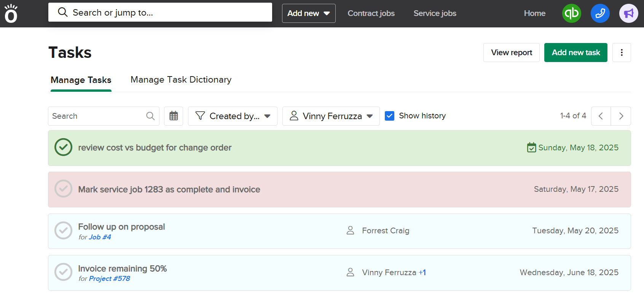Image resolution: width=644 pixels, height=306 pixels.
Task: Expand the 'Created by...' filter dropdown
Action: coord(233,116)
